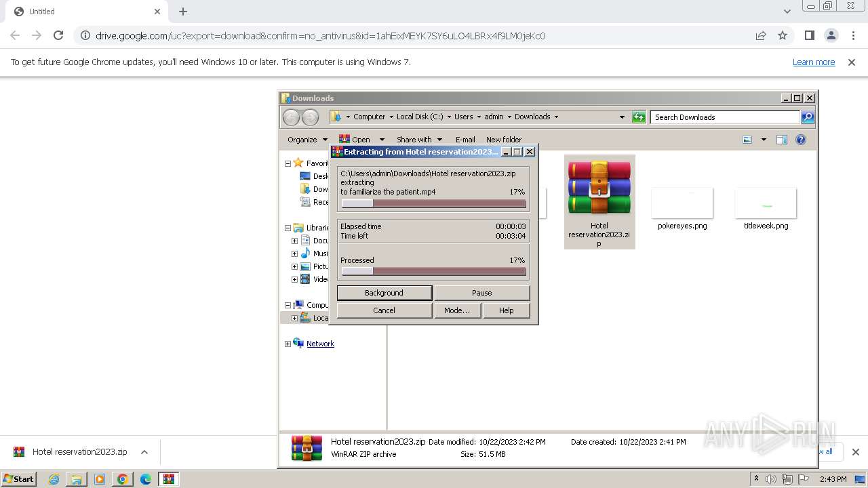The height and width of the screenshot is (488, 868).
Task: Click admin in the breadcrumb path
Action: (494, 117)
